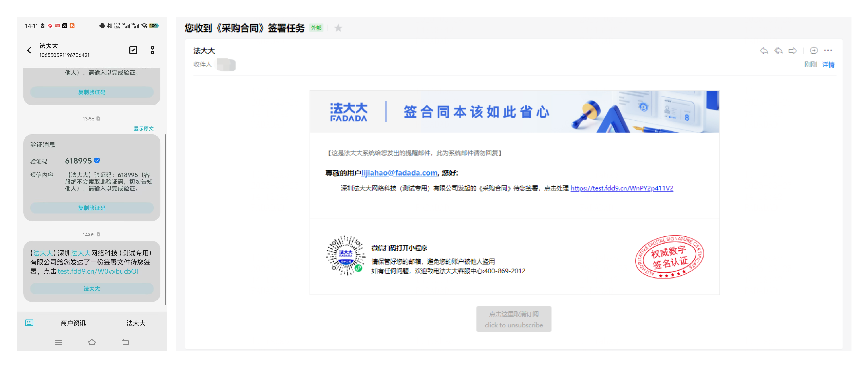The image size is (868, 368).
Task: Switch to keyboard input icon
Action: coord(29,323)
